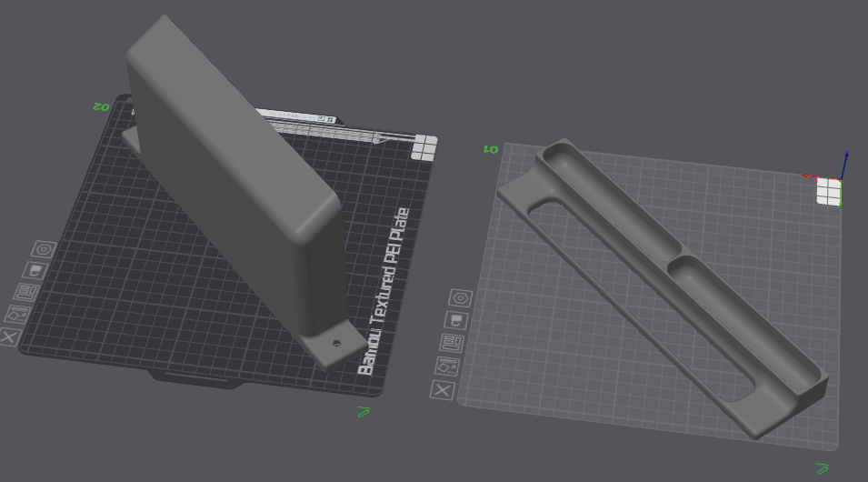Click the arrange icon beside plate 01
Viewport: 868px width, 482px height.
pyautogui.click(x=452, y=343)
